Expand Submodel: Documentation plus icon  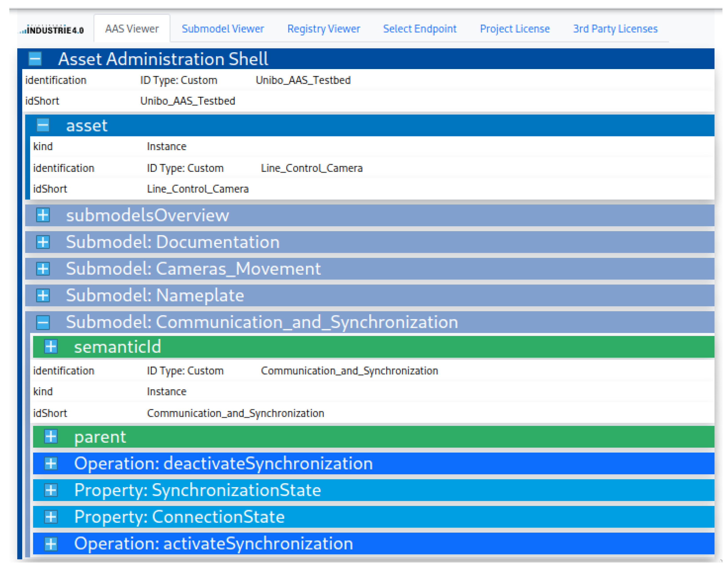[43, 242]
